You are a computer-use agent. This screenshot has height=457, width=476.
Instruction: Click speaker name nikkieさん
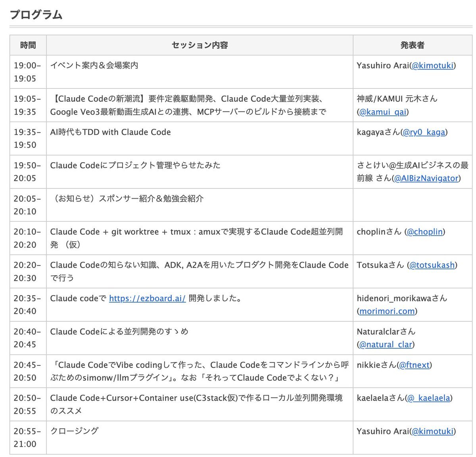click(377, 365)
